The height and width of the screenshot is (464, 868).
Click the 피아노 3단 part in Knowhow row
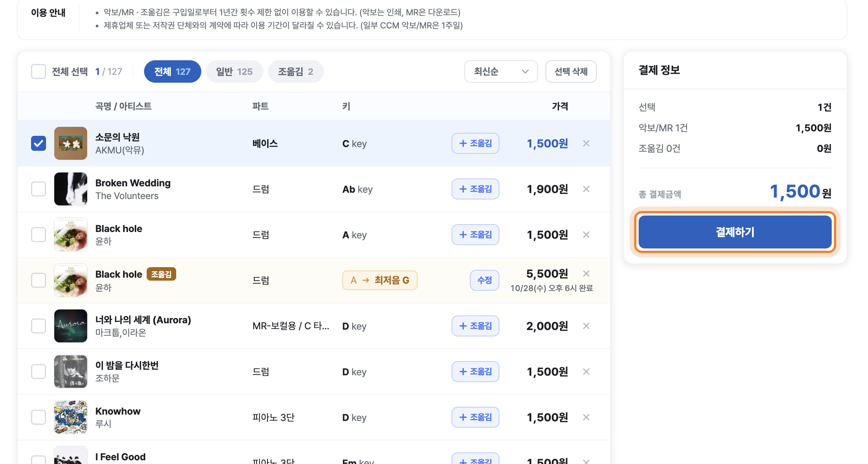pos(273,417)
